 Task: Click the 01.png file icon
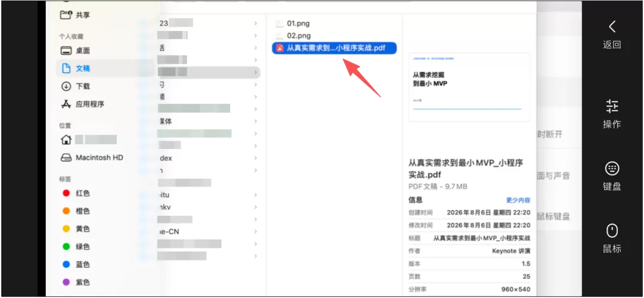click(x=280, y=23)
